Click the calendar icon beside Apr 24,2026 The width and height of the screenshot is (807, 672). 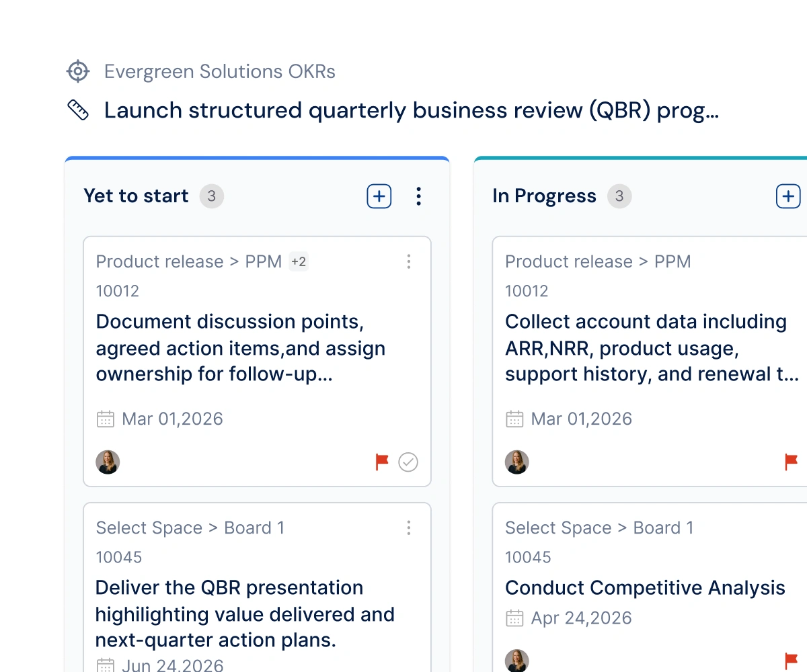(x=514, y=618)
